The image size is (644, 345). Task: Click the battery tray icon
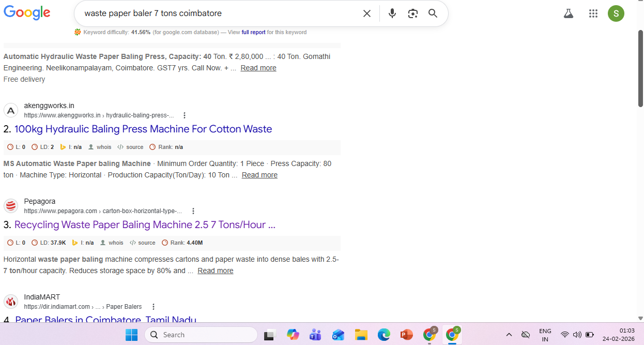[590, 335]
